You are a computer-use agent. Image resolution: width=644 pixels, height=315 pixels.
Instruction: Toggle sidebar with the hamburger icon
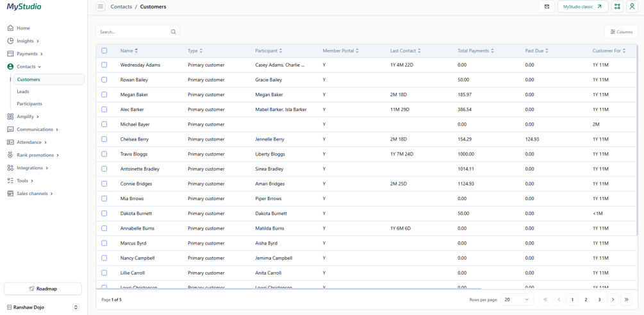[101, 6]
